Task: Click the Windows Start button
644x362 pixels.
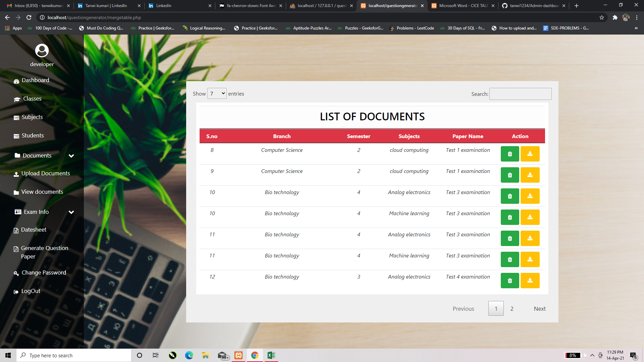Action: tap(8, 355)
